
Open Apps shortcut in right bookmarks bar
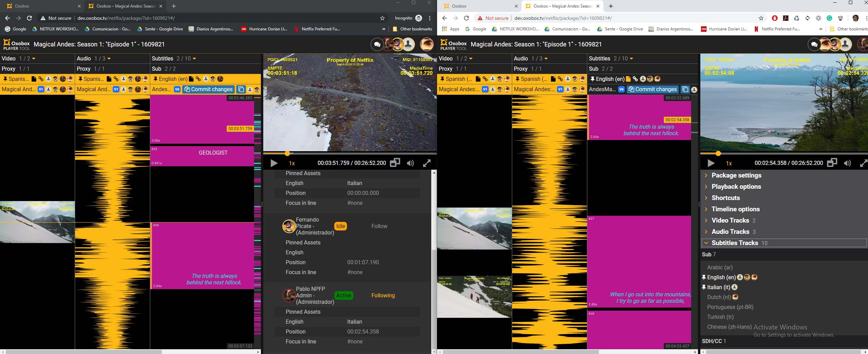(x=451, y=29)
